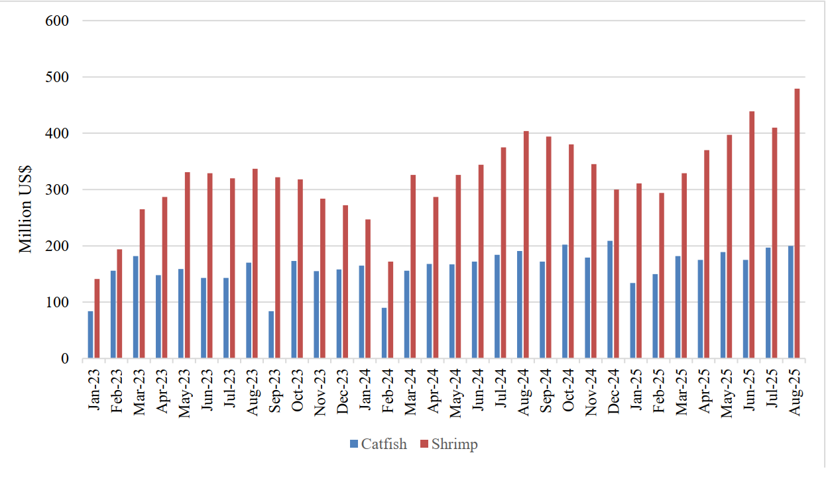Click the red Shrimp bar for Jan-23
This screenshot has height=504, width=826.
(97, 319)
